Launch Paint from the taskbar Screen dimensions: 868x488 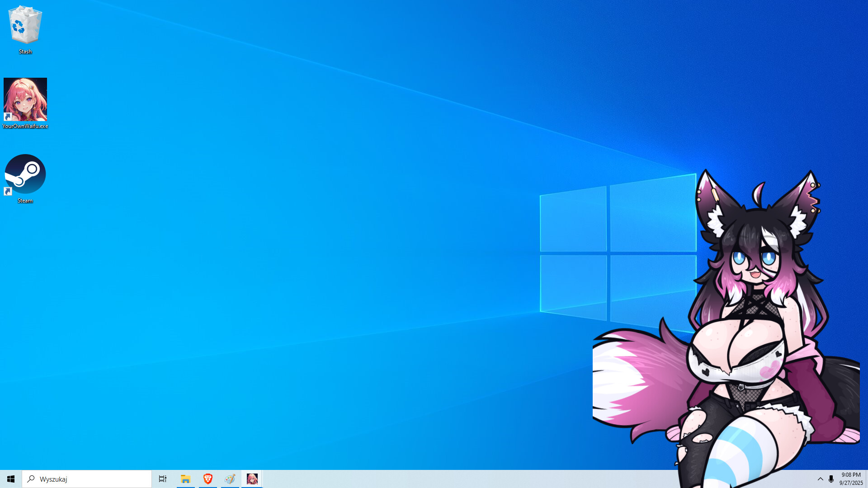(230, 479)
